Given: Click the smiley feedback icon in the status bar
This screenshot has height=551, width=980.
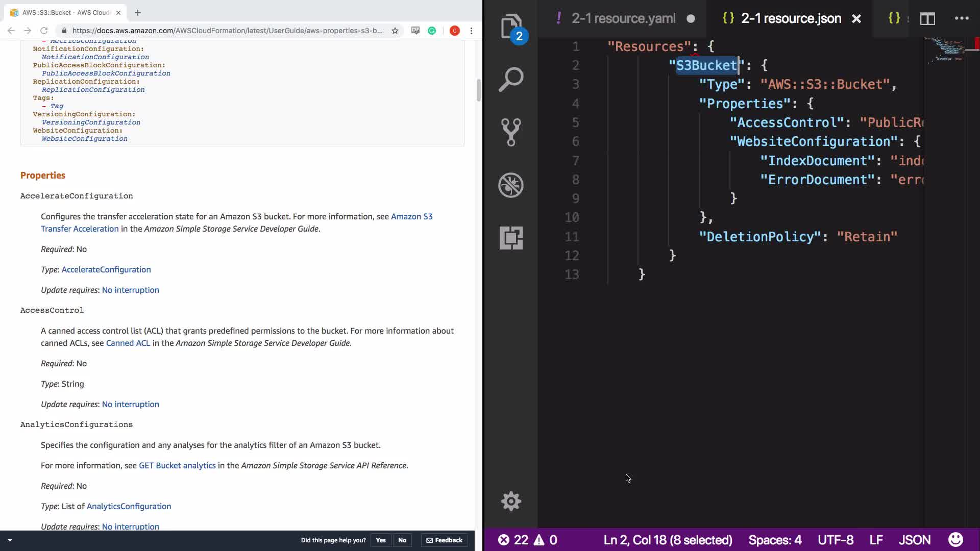Looking at the screenshot, I should pos(955,540).
